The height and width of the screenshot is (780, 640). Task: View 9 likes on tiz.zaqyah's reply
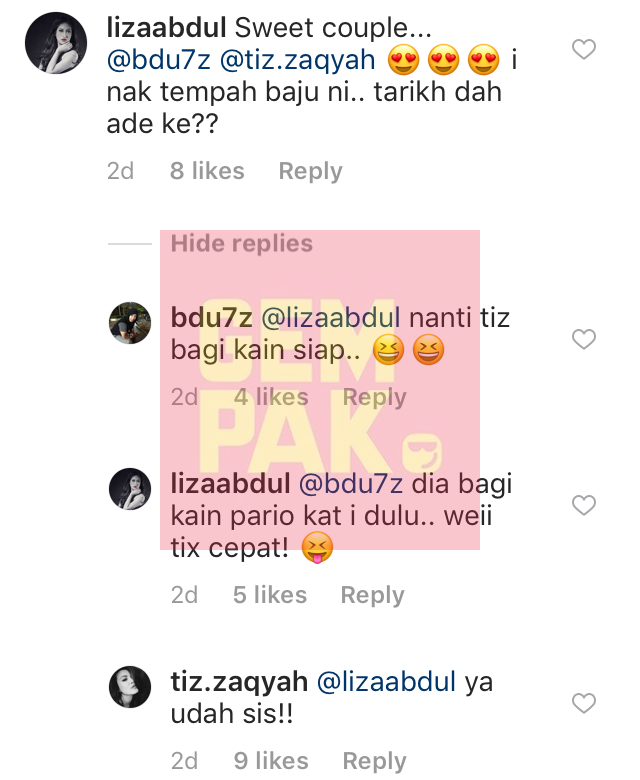[271, 761]
